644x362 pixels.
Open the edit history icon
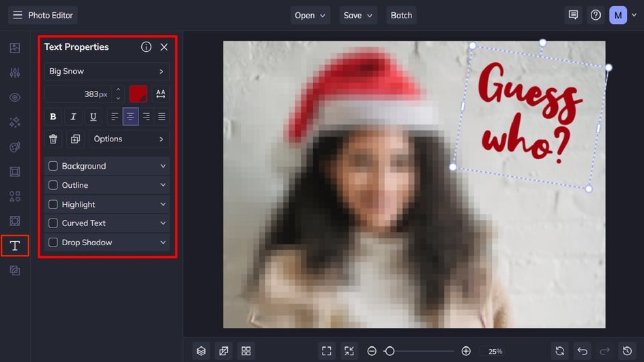627,351
